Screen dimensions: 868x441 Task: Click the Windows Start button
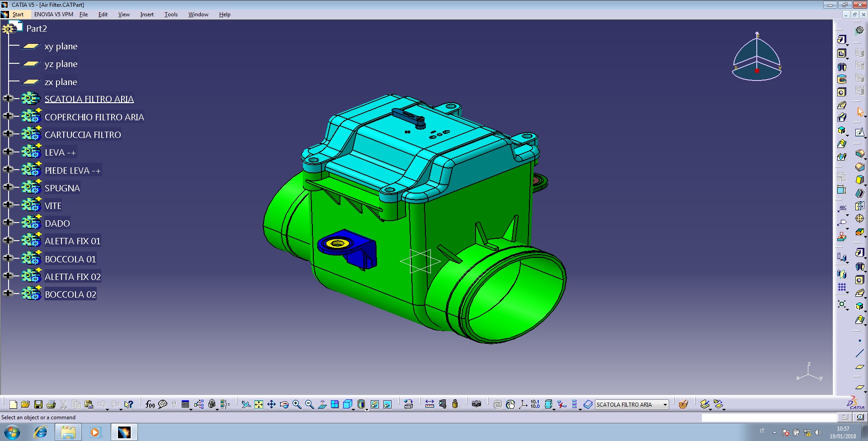pos(12,433)
